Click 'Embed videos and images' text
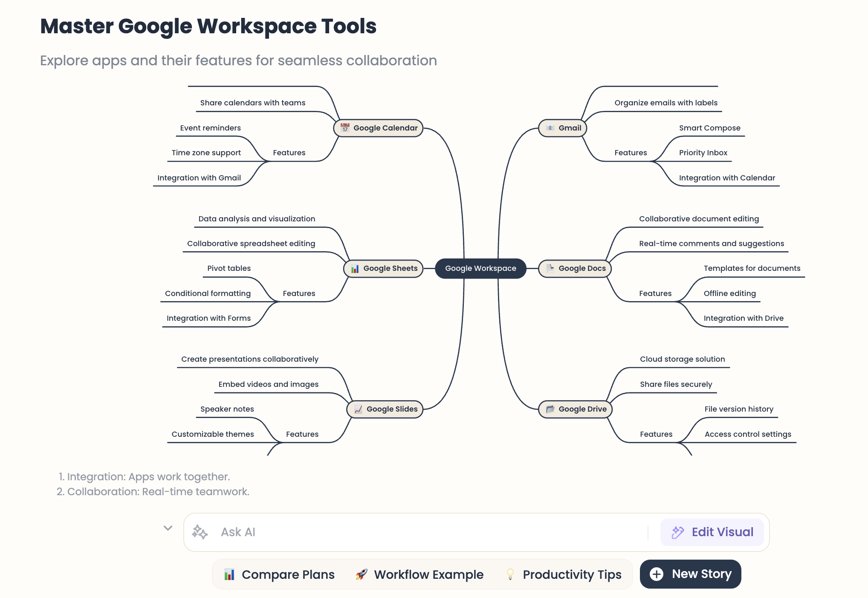868x598 pixels. (269, 384)
